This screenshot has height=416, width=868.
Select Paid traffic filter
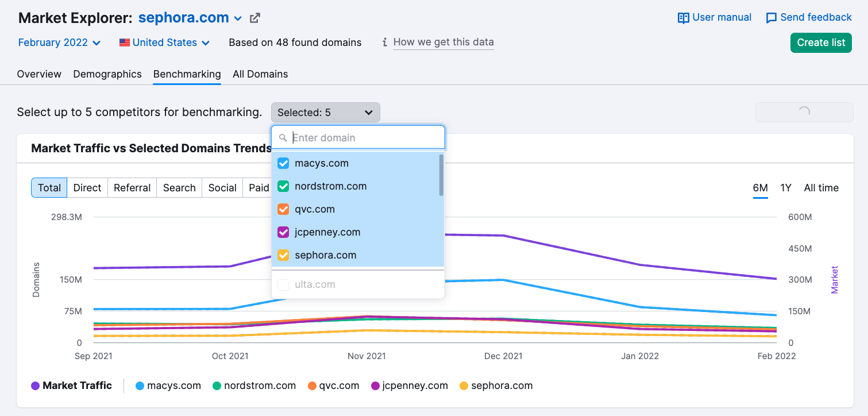pyautogui.click(x=257, y=188)
